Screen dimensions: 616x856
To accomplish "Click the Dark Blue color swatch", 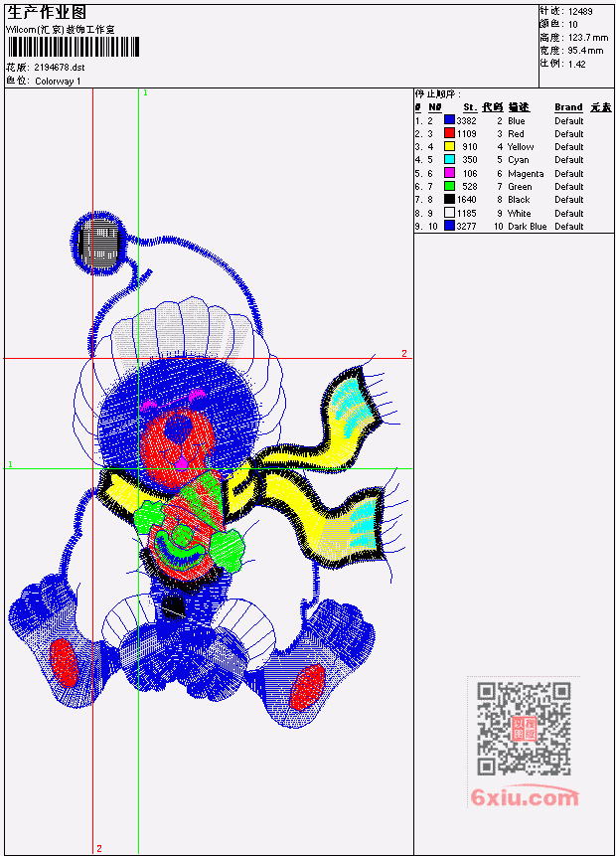I will (449, 226).
